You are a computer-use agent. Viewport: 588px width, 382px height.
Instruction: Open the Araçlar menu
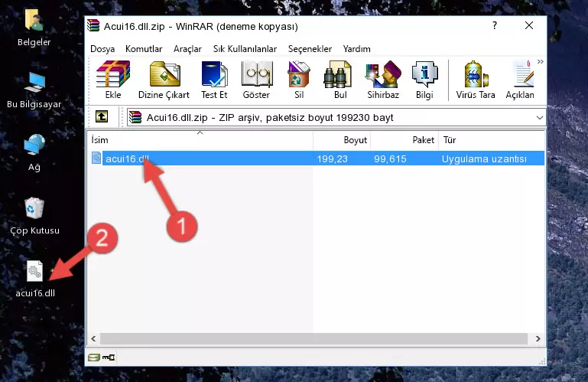187,49
